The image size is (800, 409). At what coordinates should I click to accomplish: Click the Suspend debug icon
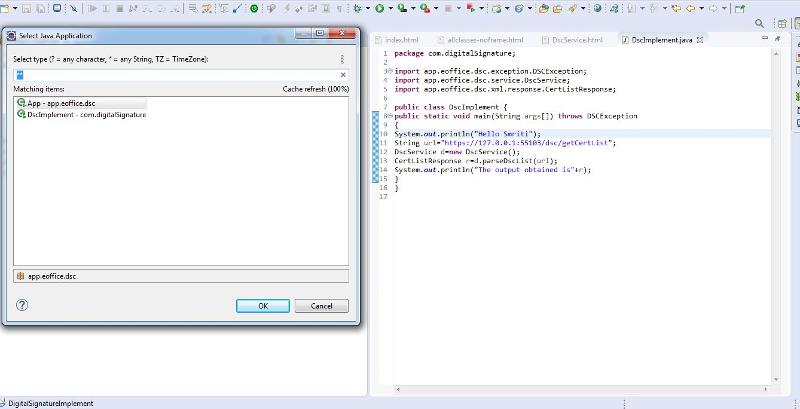[x=106, y=8]
